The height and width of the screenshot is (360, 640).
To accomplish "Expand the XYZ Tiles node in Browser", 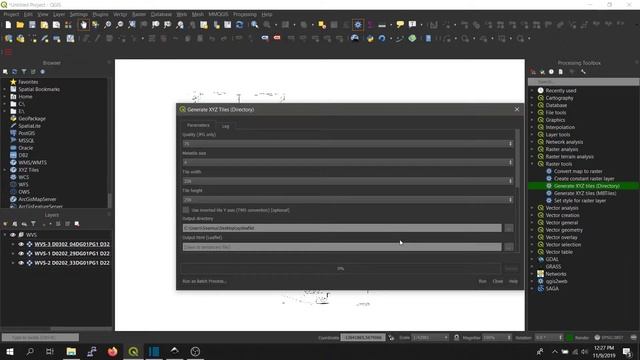I will click(5, 170).
